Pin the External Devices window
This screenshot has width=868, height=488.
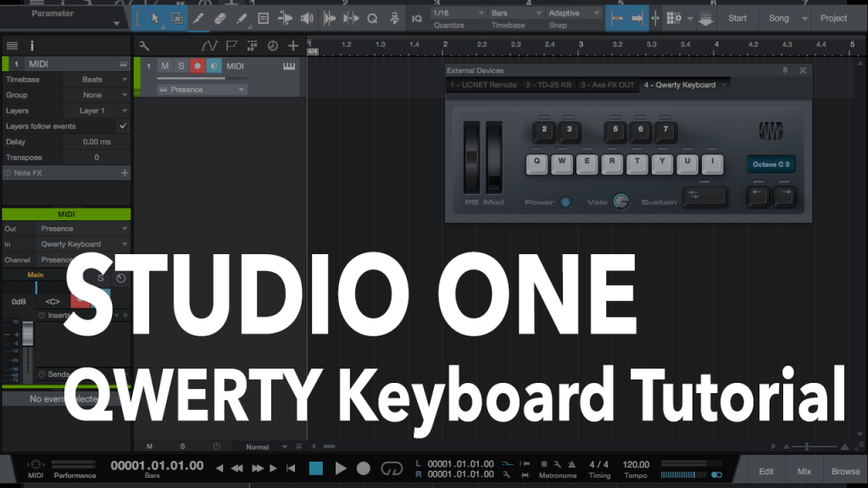click(x=785, y=70)
